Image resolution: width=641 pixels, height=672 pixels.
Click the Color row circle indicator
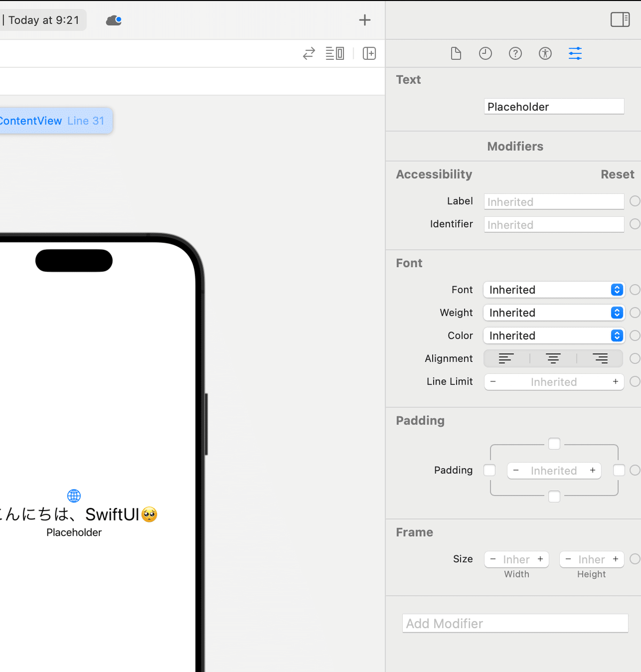point(635,335)
